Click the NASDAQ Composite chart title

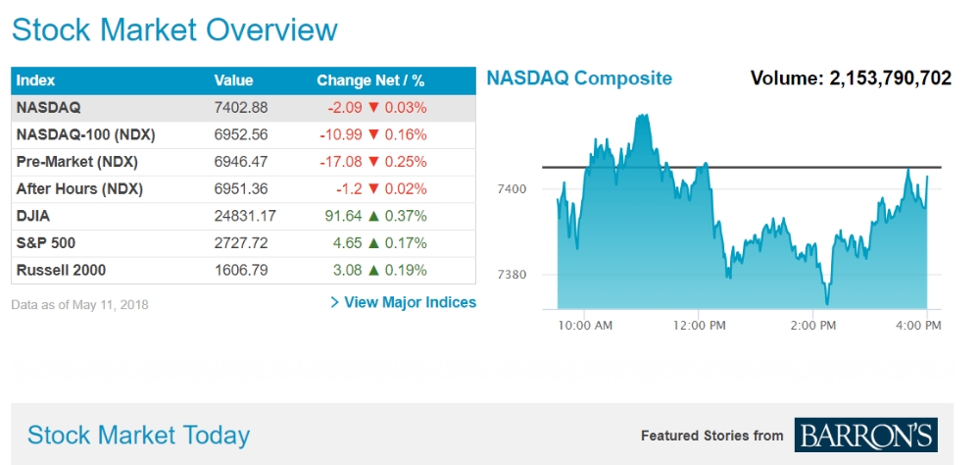point(579,77)
